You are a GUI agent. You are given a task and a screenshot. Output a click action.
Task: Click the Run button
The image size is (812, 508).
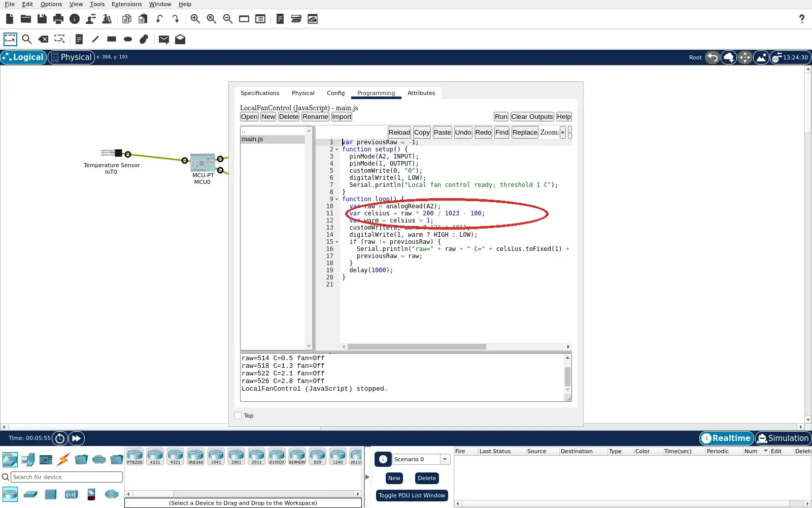[501, 117]
